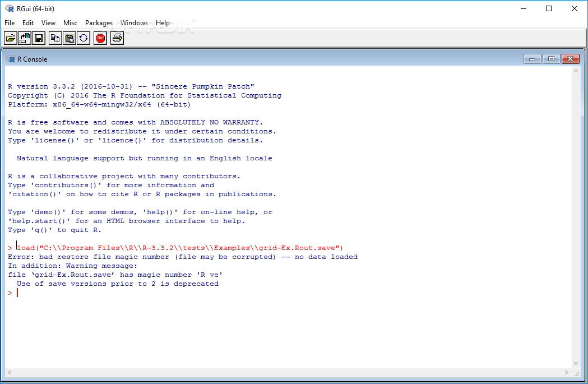Minimize the R Console child window
This screenshot has width=588, height=384.
click(532, 59)
